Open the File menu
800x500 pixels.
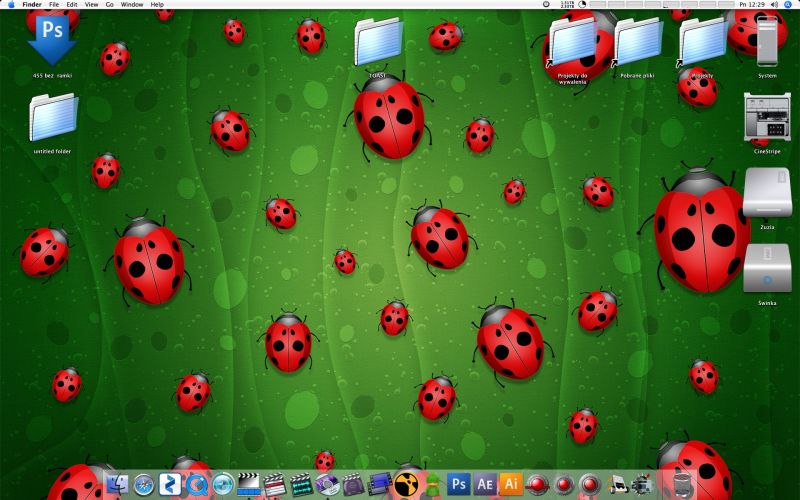(54, 4)
